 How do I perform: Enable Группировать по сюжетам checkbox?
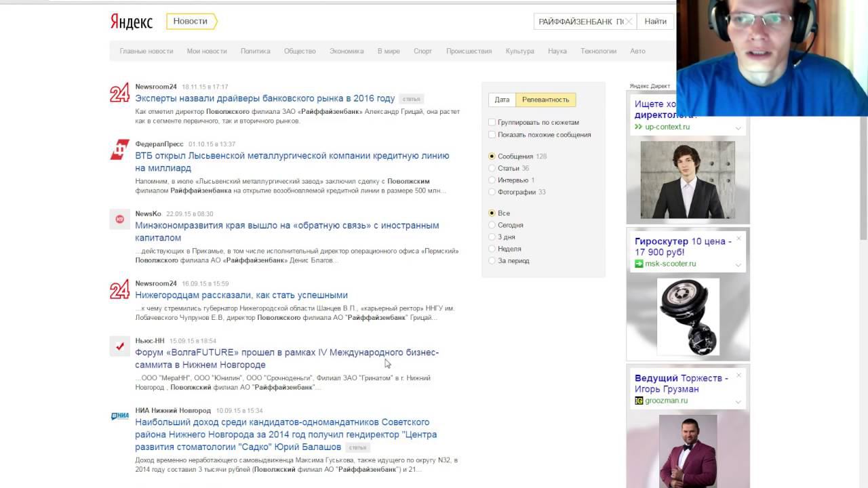point(492,123)
